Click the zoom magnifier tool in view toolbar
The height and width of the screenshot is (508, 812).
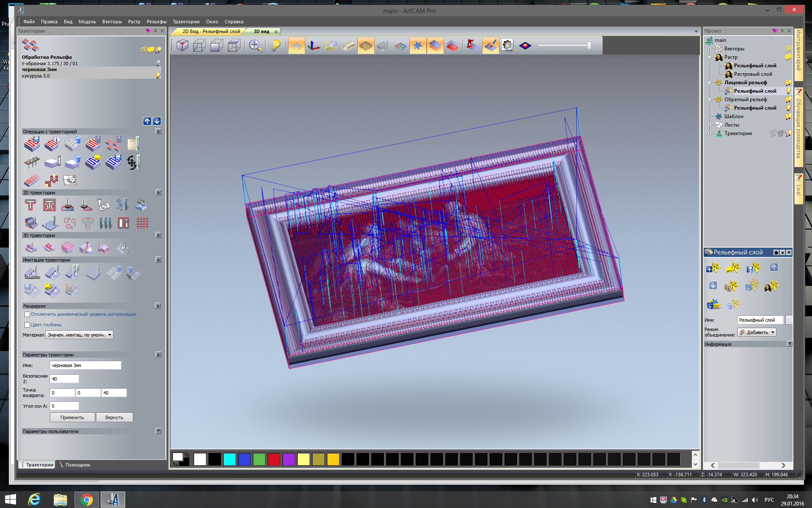(255, 45)
